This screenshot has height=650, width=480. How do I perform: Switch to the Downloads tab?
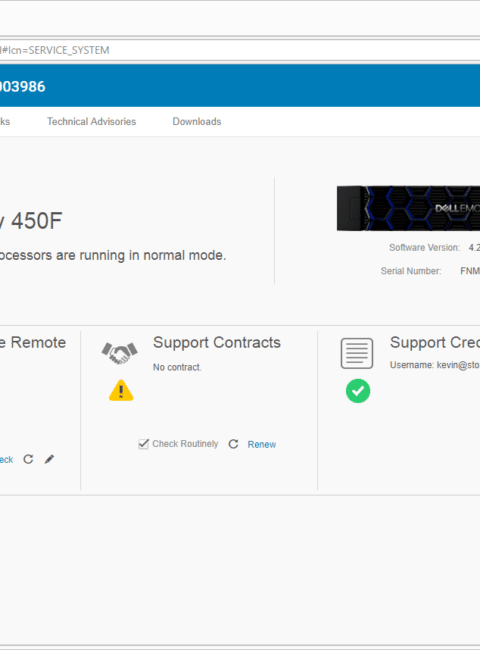197,121
